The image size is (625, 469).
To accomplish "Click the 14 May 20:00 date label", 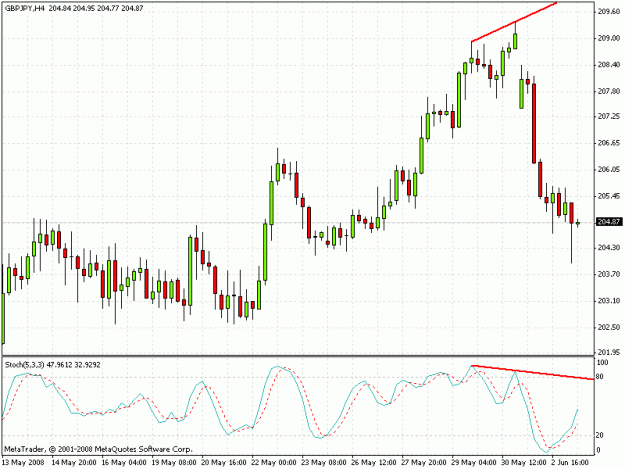I will click(74, 463).
